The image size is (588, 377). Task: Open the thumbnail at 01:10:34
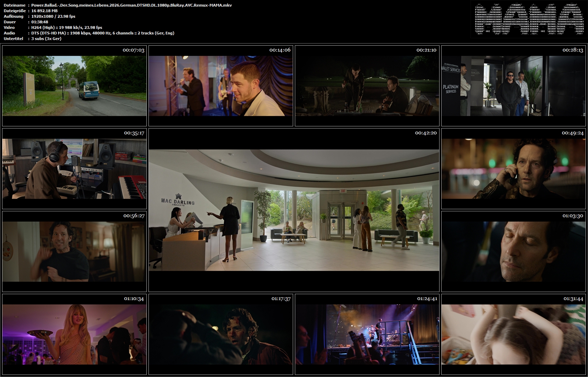[74, 334]
